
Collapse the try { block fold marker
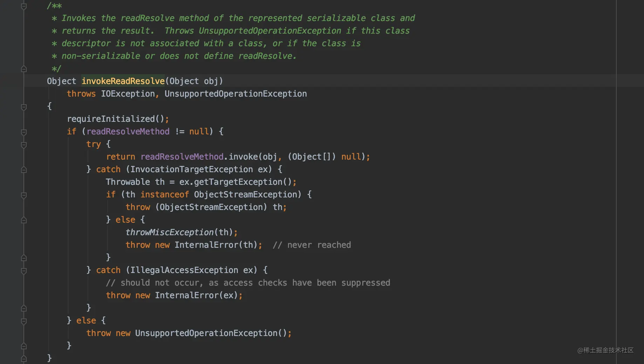(24, 145)
